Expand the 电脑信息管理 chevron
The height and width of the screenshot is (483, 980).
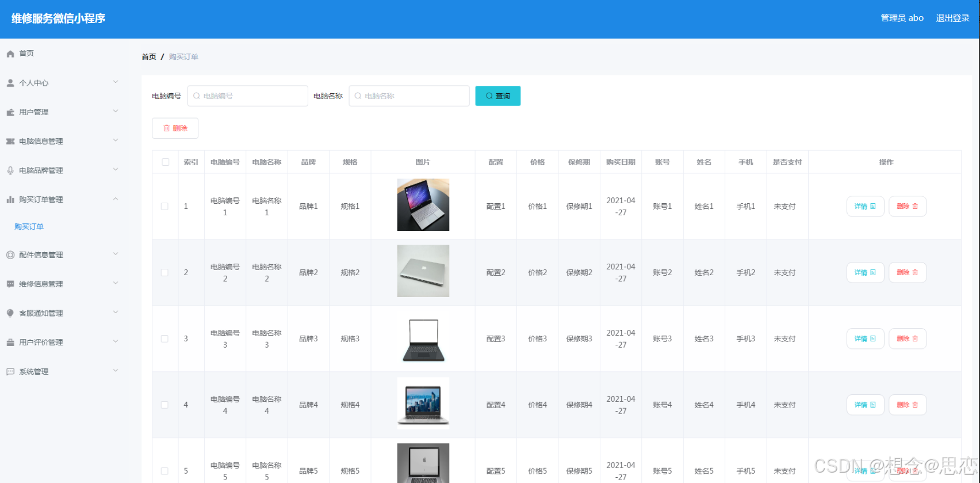pyautogui.click(x=116, y=140)
